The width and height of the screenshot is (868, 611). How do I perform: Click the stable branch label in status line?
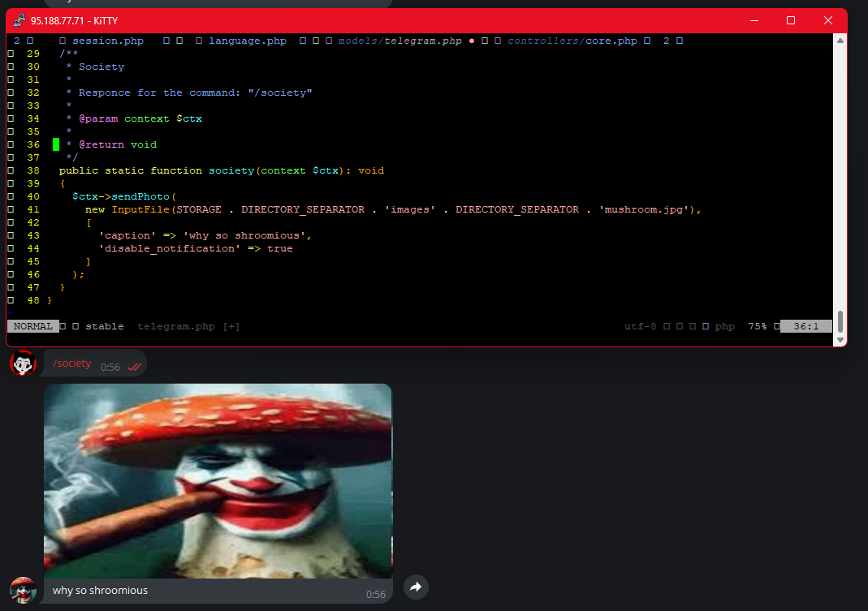tap(105, 326)
